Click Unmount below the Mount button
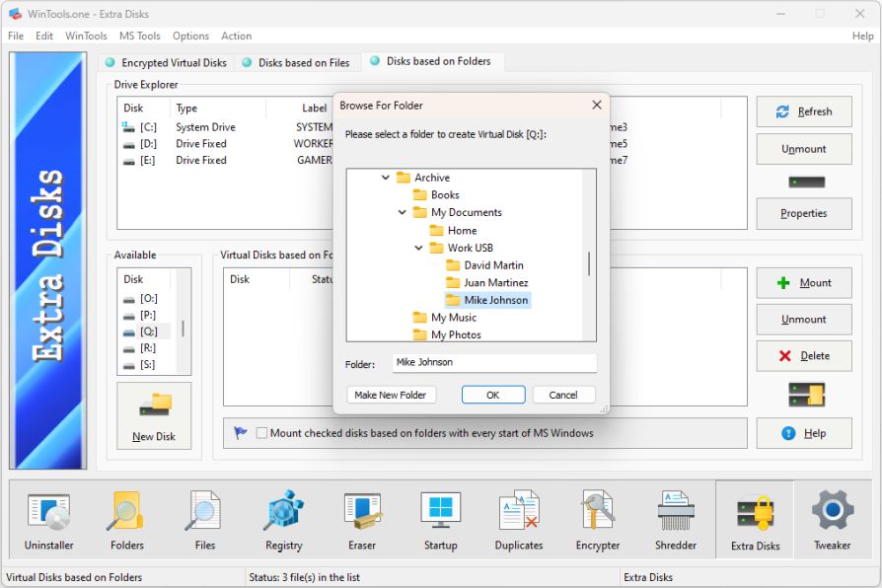The width and height of the screenshot is (882, 588). pyautogui.click(x=804, y=319)
